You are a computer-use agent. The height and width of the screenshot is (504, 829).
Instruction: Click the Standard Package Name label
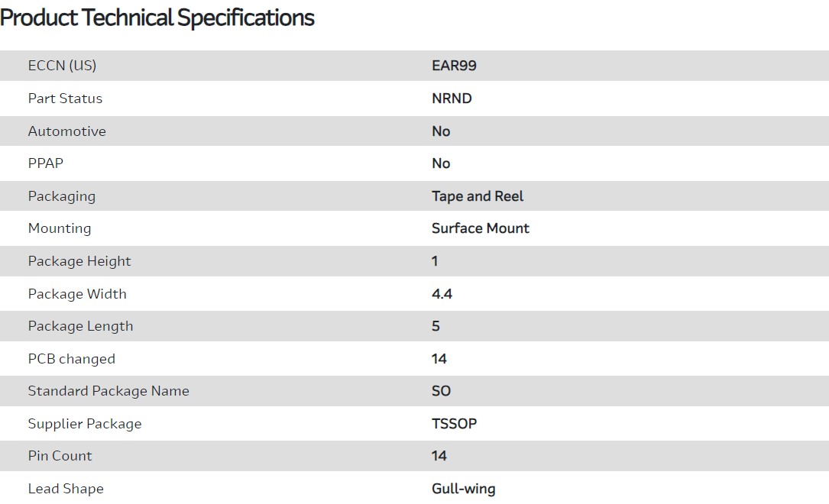[x=108, y=391]
